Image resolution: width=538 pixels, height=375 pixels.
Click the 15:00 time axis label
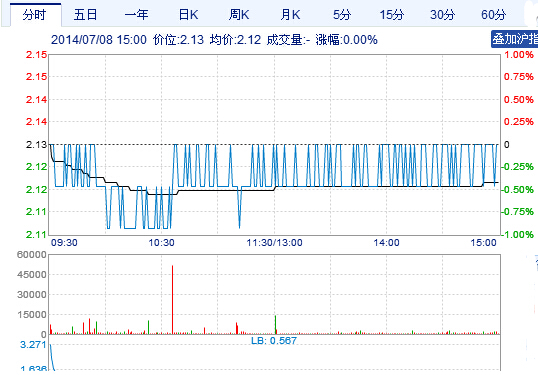[x=483, y=243]
